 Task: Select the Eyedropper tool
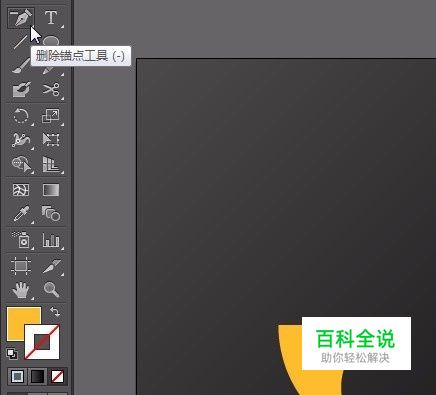[21, 214]
